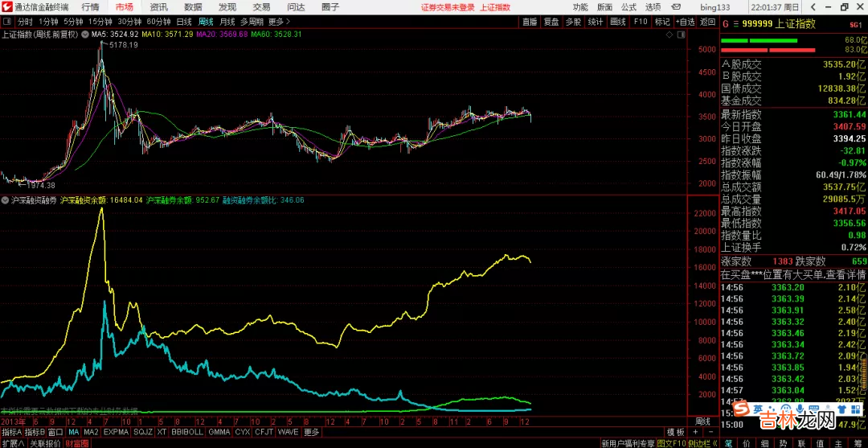
Task: Open the 多周期 options
Action: pyautogui.click(x=252, y=22)
